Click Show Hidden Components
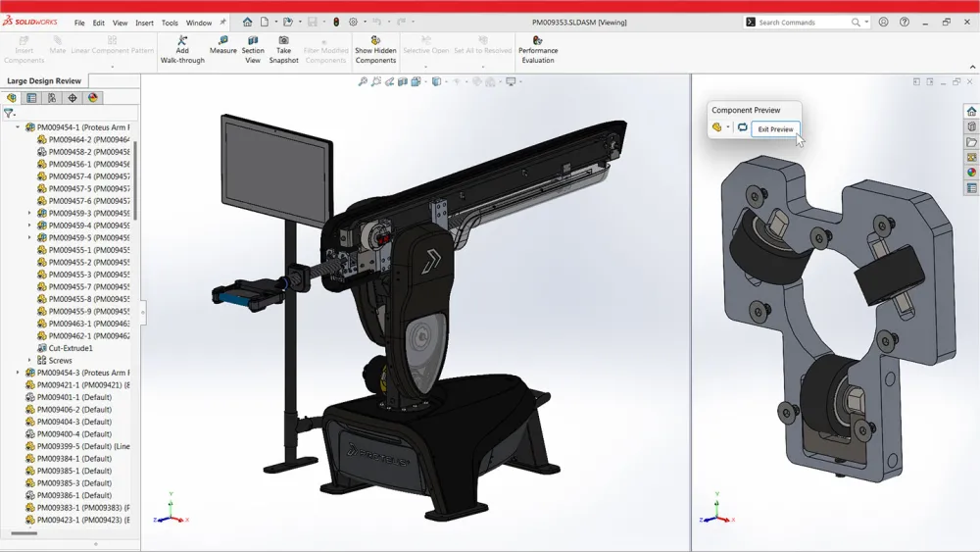This screenshot has height=552, width=980. pos(375,50)
